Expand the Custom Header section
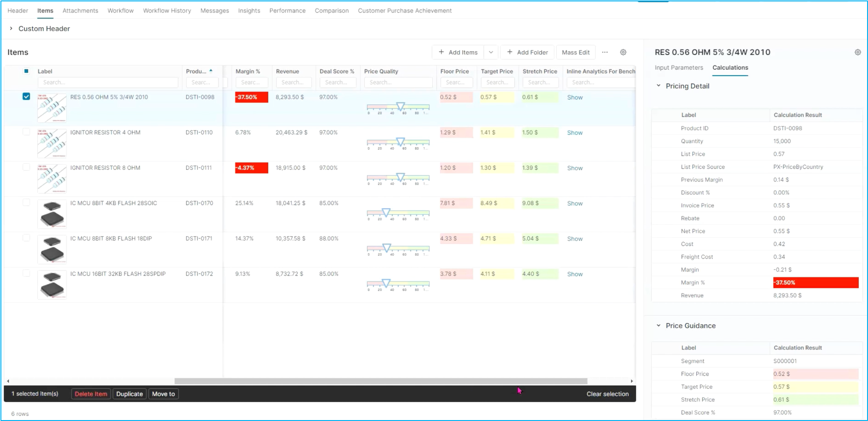Viewport: 868px width, 421px height. coord(11,29)
